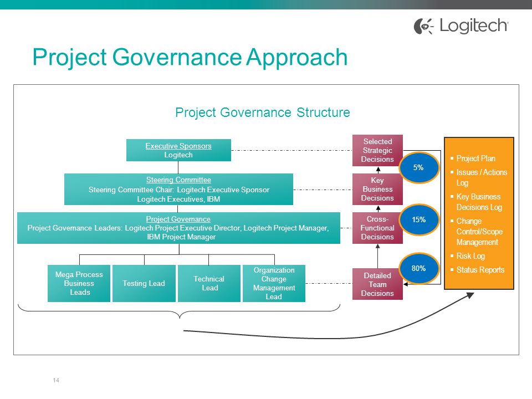Click the Key Business Decisions Log bullet
Image resolution: width=532 pixels, height=399 pixels.
click(479, 202)
